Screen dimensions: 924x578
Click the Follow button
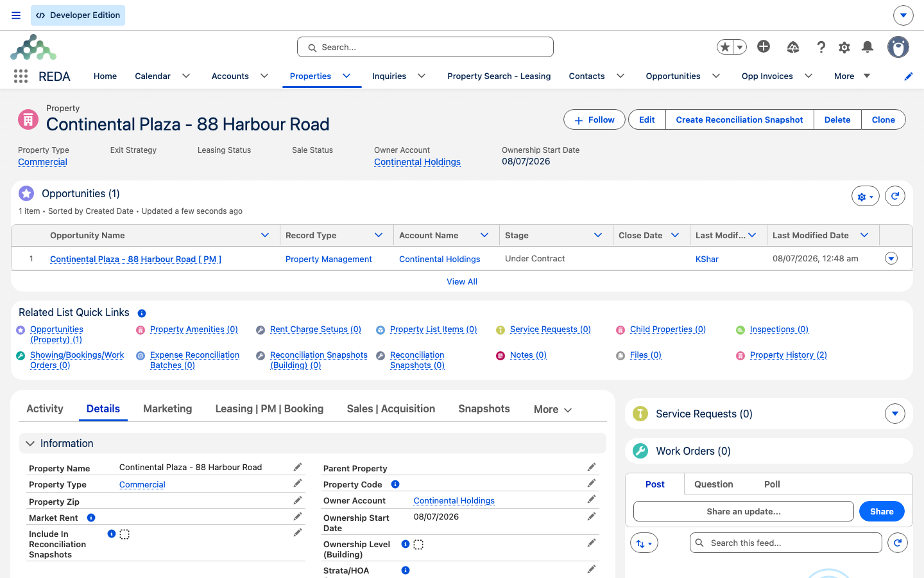point(594,119)
